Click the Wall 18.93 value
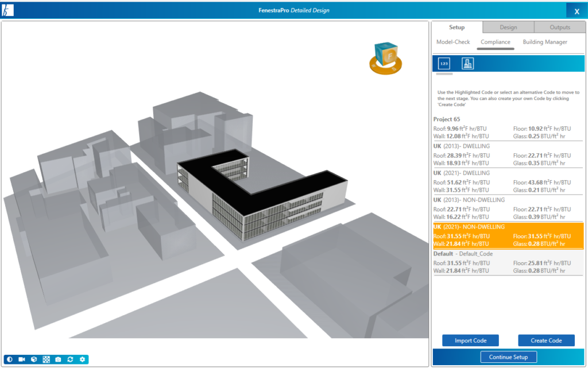588x368 pixels. coord(454,164)
